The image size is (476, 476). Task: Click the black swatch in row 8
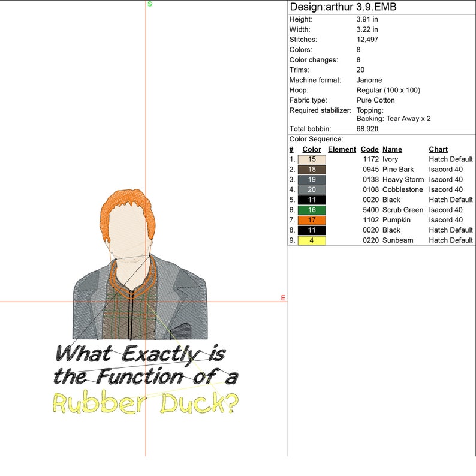(312, 230)
